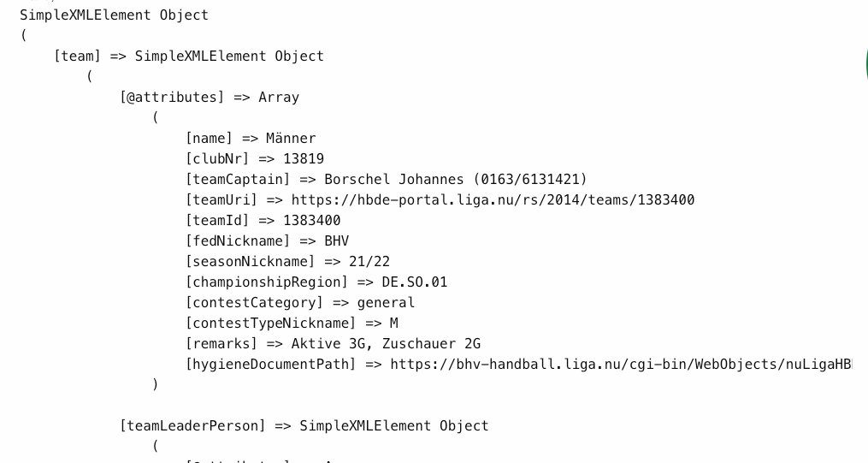Screen dimensions: 868x463
Task: Click the [contestTypeNickname] key label
Action: click(270, 324)
